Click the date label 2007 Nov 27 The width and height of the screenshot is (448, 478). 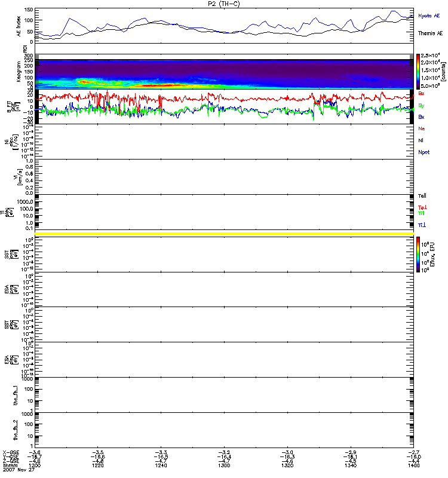(19, 470)
